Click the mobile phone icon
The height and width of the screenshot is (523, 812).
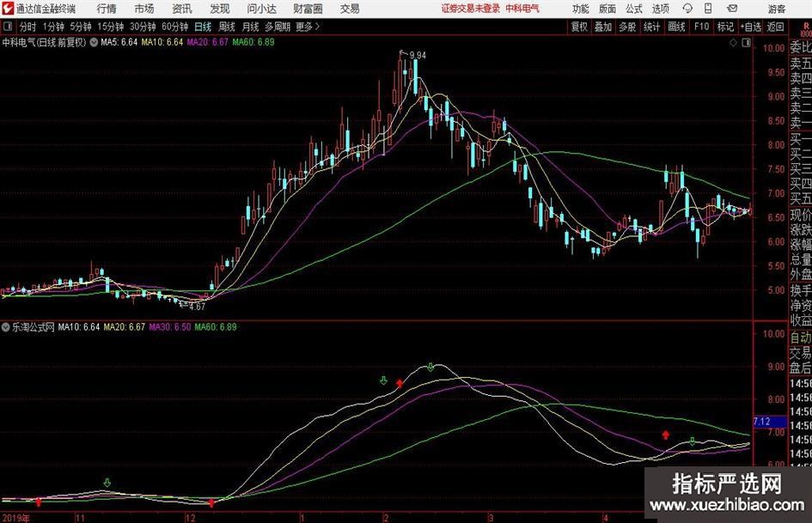(x=708, y=9)
